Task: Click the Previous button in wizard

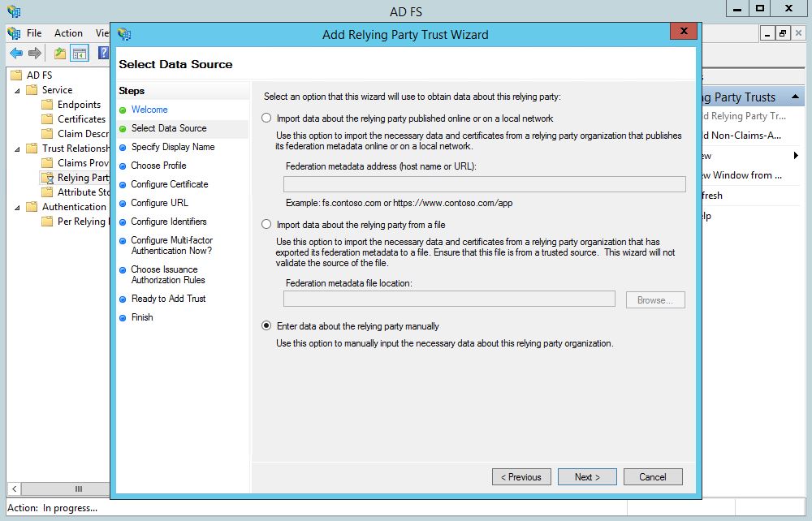Action: [x=521, y=477]
